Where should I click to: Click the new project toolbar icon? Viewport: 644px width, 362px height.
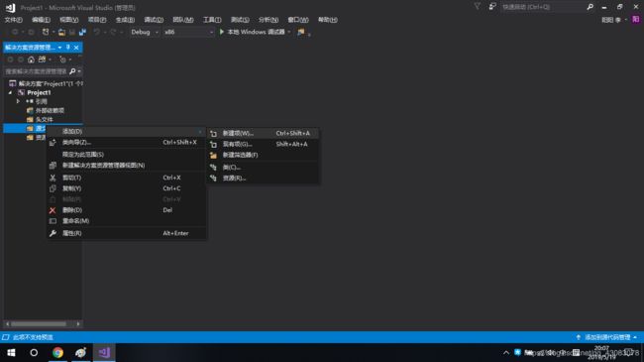46,32
